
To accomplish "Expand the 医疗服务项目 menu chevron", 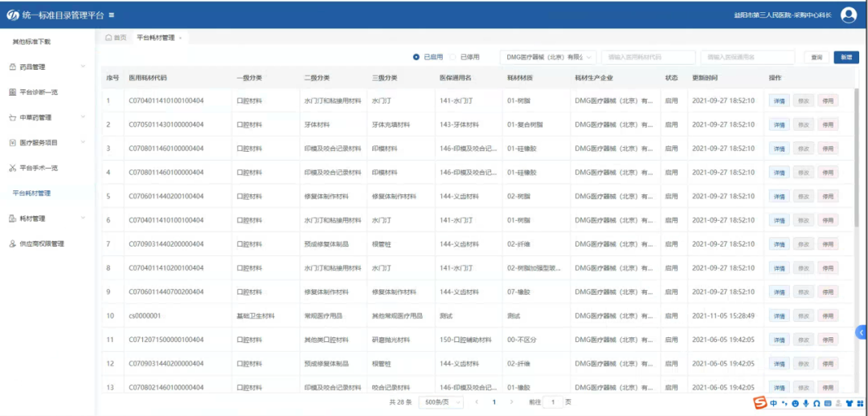I will (83, 142).
